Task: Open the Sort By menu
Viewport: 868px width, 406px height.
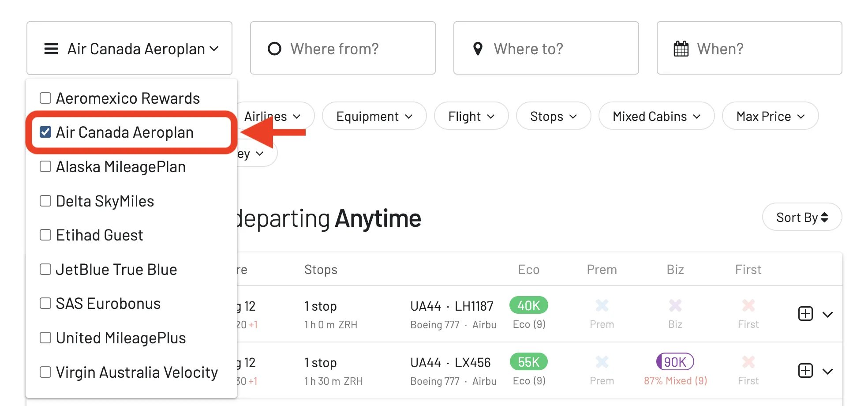Action: 802,217
